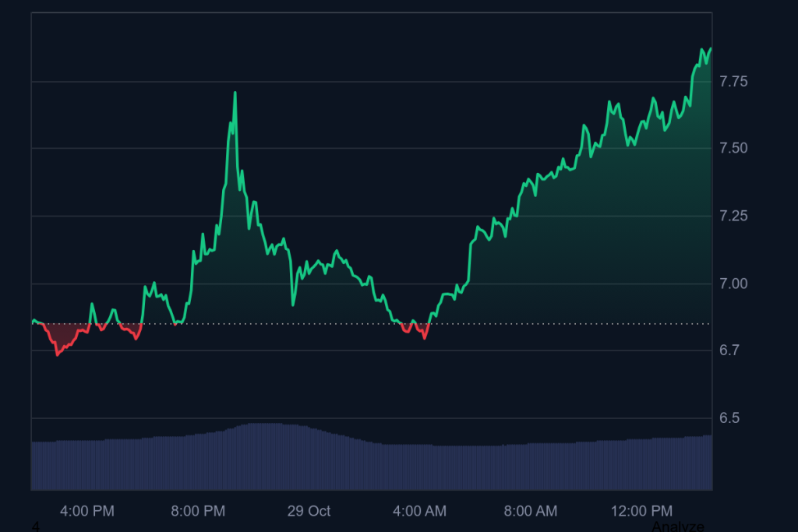This screenshot has width=798, height=532.
Task: Click the red dip area before 4:00 PM
Action: [61, 340]
